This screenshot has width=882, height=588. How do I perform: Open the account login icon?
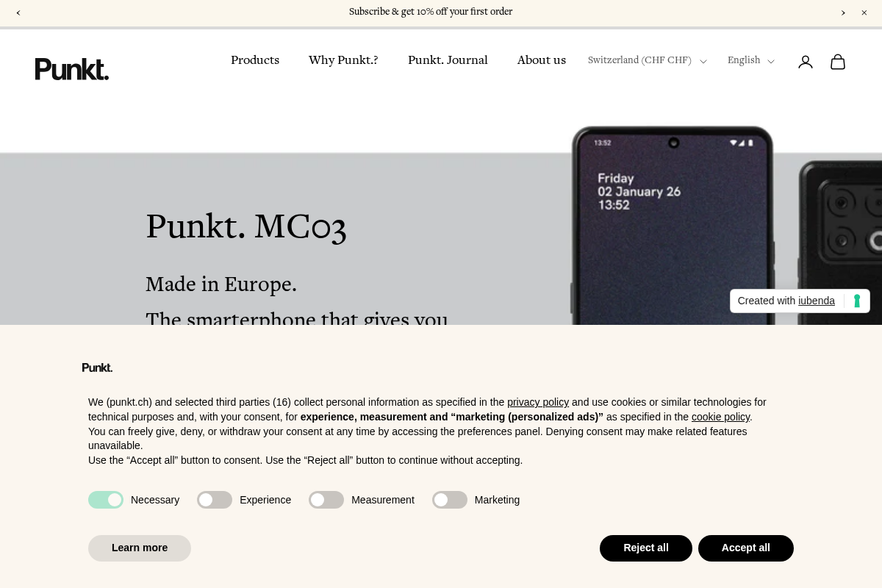pos(806,62)
